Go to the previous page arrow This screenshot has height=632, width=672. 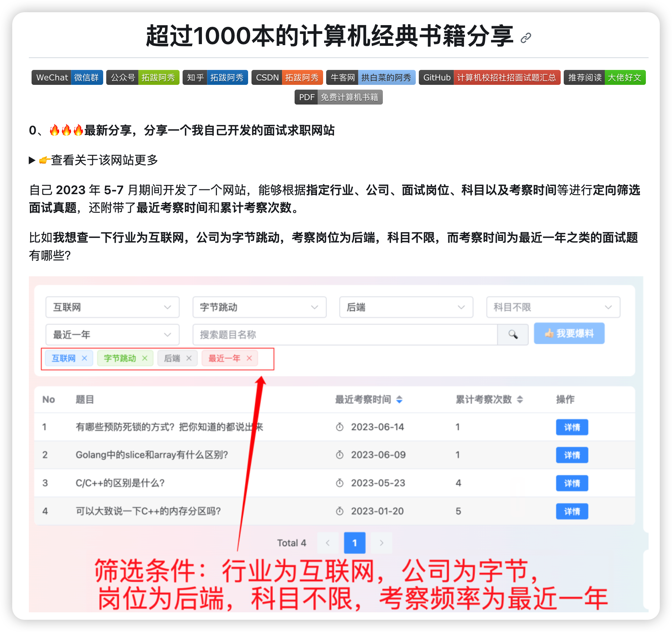(x=328, y=543)
